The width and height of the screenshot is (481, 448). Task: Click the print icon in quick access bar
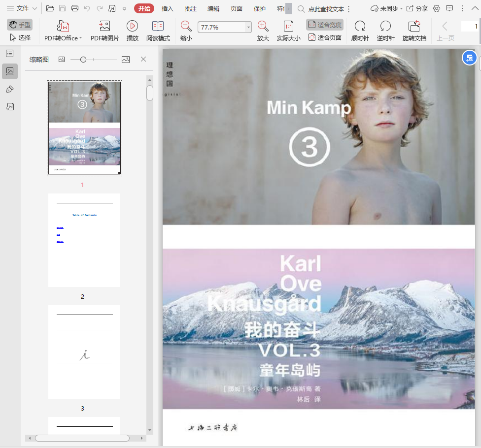click(75, 8)
